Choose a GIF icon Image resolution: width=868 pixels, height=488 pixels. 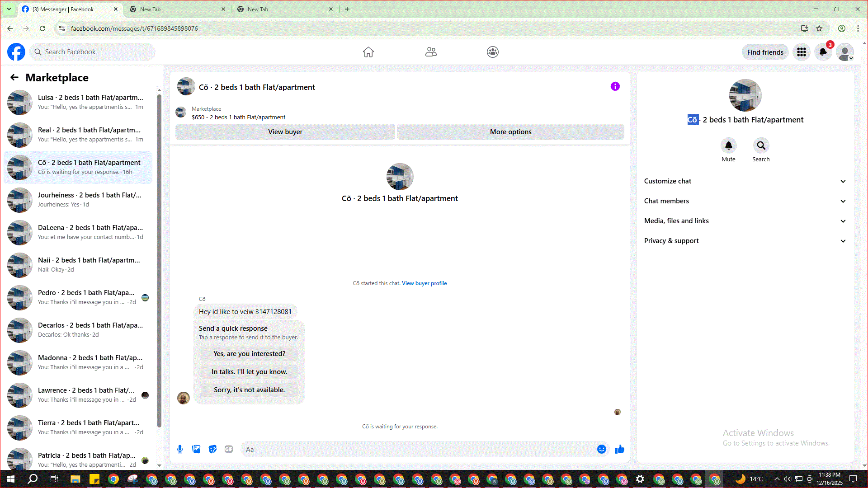[229, 449]
